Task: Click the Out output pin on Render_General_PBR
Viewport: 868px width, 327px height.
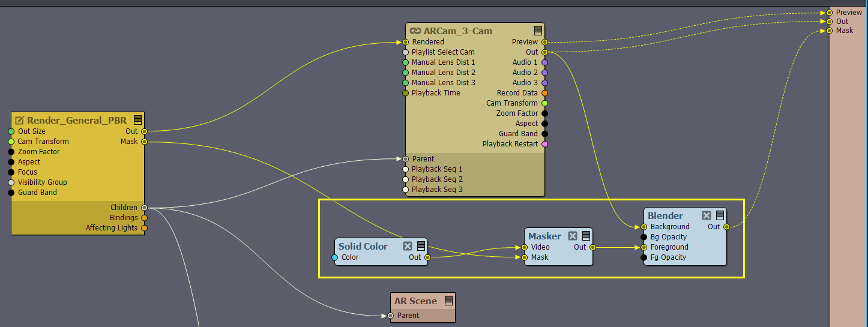Action: (144, 131)
